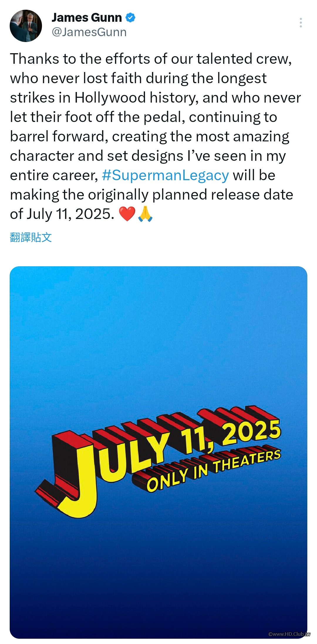Click "2025" in the poster logo

point(251,432)
